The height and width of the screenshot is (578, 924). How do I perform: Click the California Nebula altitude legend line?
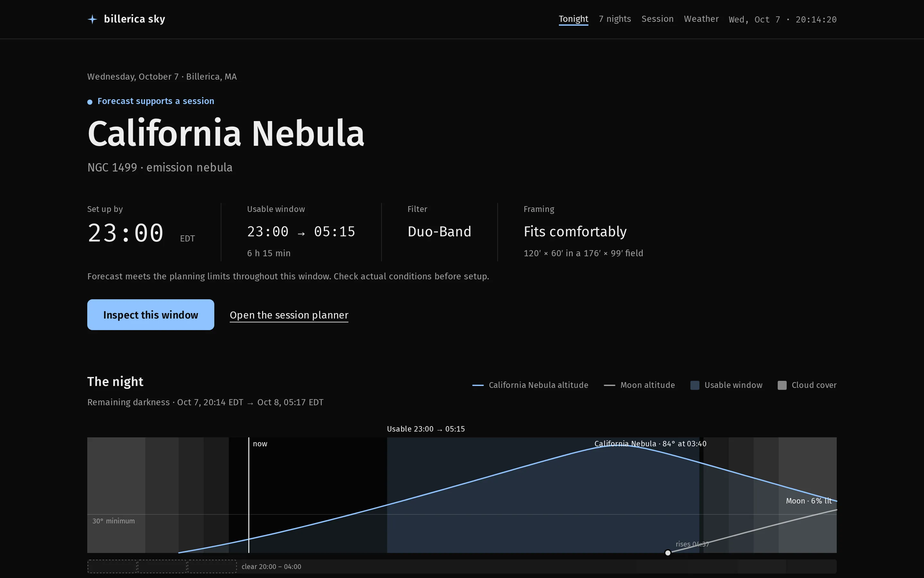pyautogui.click(x=478, y=385)
